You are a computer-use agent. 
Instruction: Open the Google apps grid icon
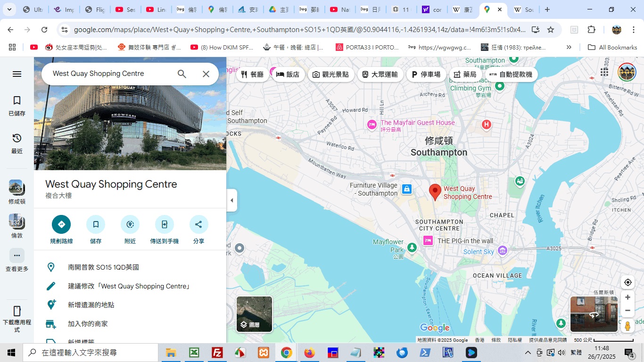pos(604,72)
